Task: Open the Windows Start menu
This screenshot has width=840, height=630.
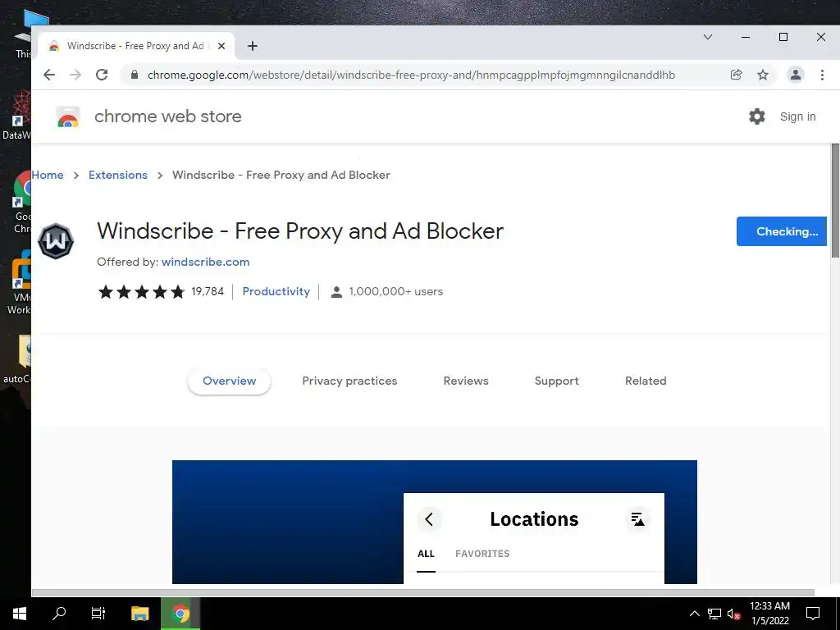Action: (20, 614)
